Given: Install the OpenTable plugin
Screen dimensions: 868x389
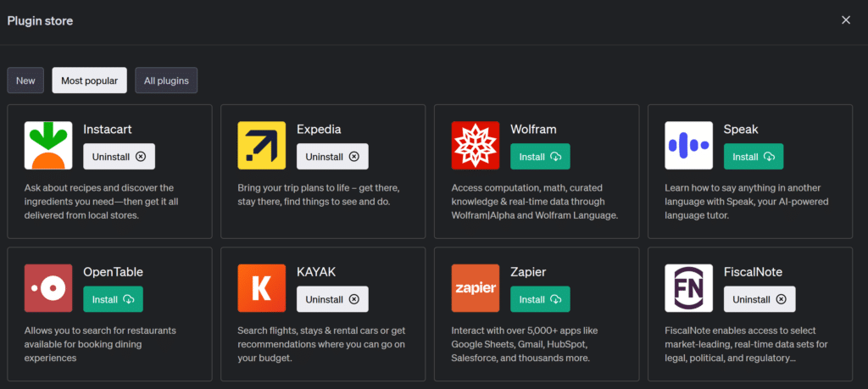Looking at the screenshot, I should 113,299.
